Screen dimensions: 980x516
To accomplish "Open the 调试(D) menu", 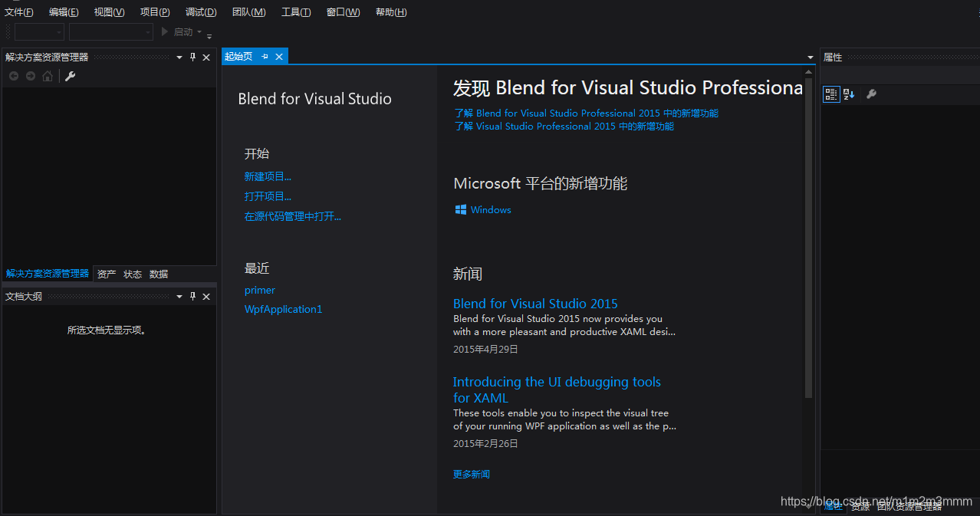I will point(201,12).
